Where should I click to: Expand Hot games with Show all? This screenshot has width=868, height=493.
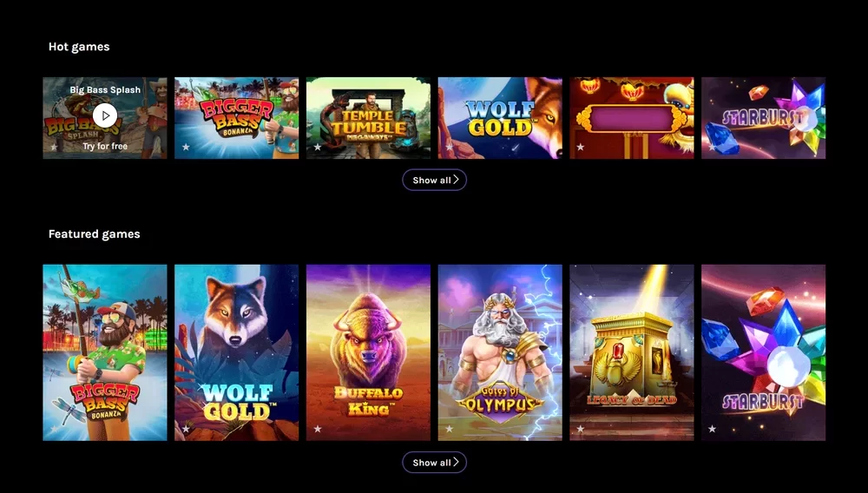click(435, 180)
